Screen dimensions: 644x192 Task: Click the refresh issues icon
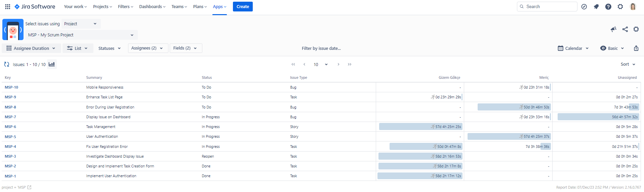pos(6,64)
